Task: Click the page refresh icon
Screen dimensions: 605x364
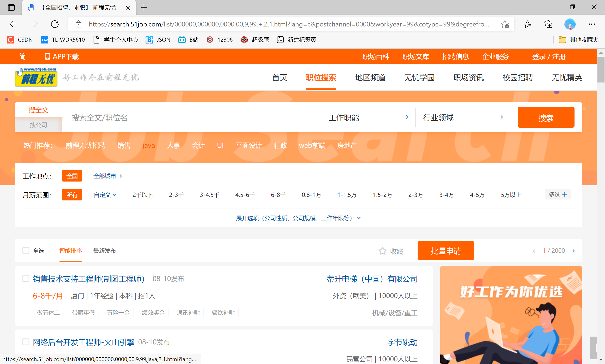Action: pyautogui.click(x=55, y=24)
